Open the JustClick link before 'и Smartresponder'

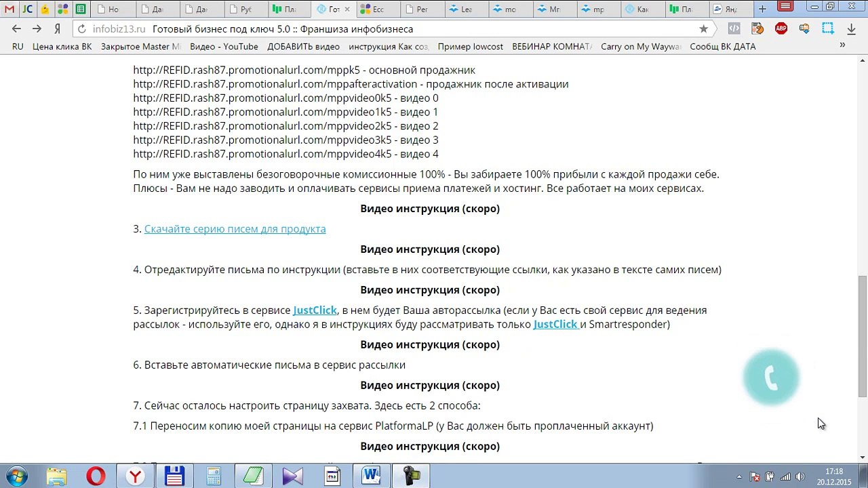(555, 324)
